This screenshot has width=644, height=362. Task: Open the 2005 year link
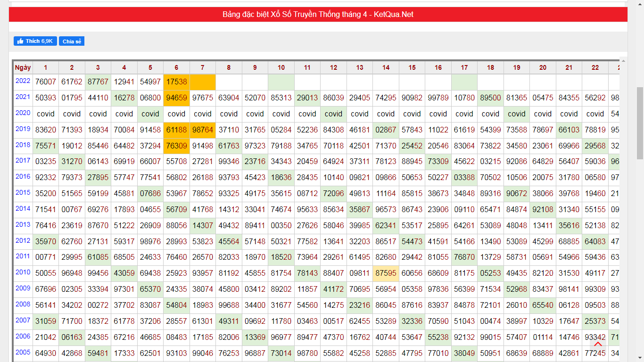[23, 353]
